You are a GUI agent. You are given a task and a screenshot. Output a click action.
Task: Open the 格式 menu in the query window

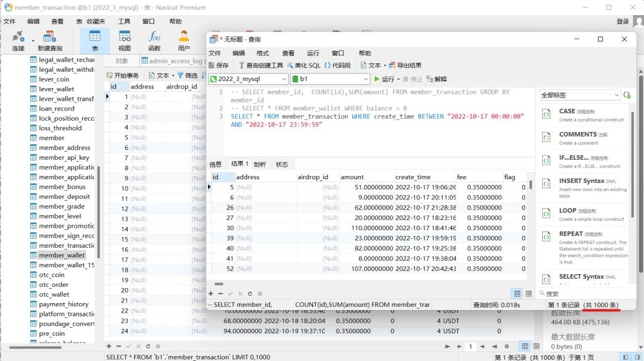click(263, 53)
